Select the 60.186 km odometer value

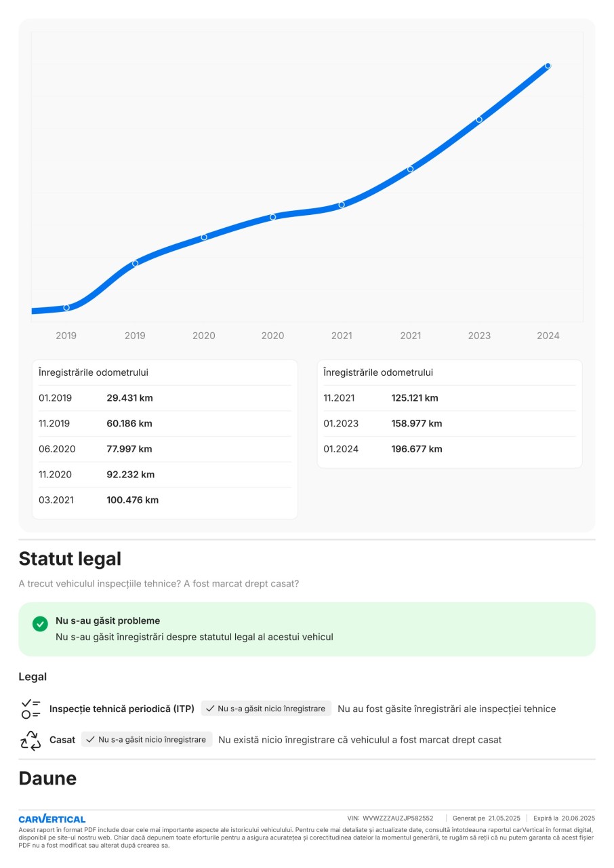(129, 424)
